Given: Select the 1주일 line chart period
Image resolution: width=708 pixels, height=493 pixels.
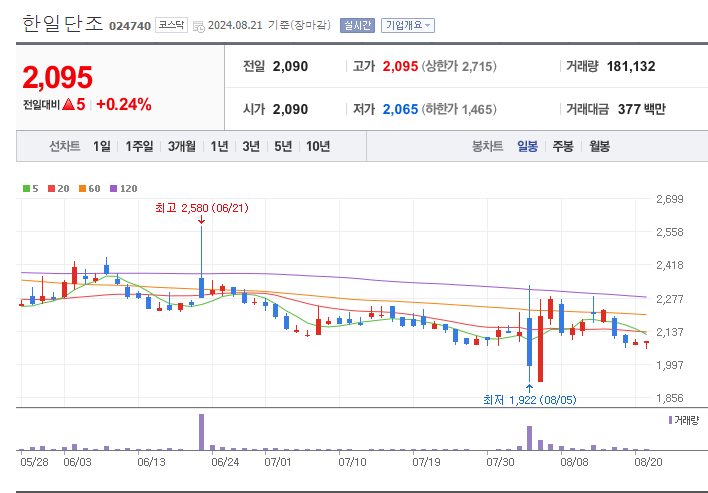Looking at the screenshot, I should [139, 146].
